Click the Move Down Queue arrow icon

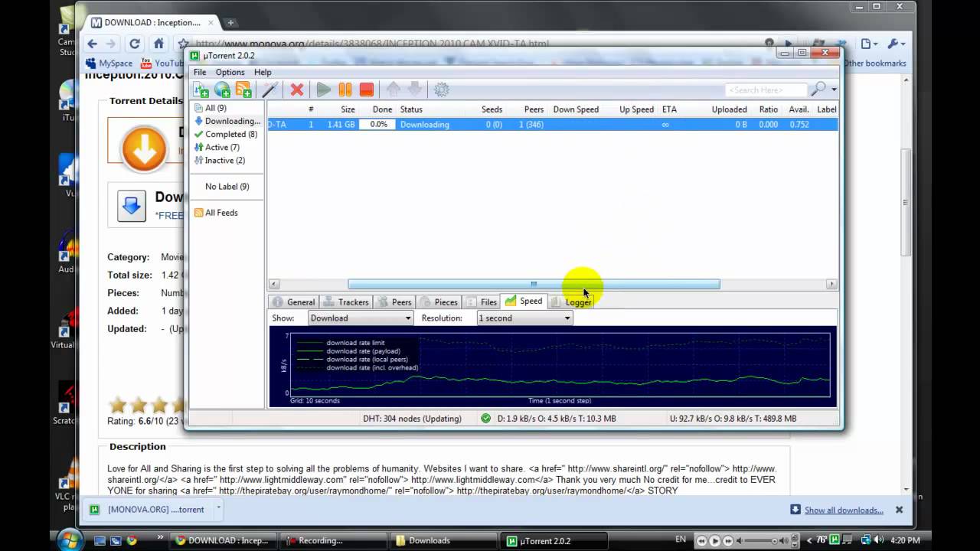[414, 90]
